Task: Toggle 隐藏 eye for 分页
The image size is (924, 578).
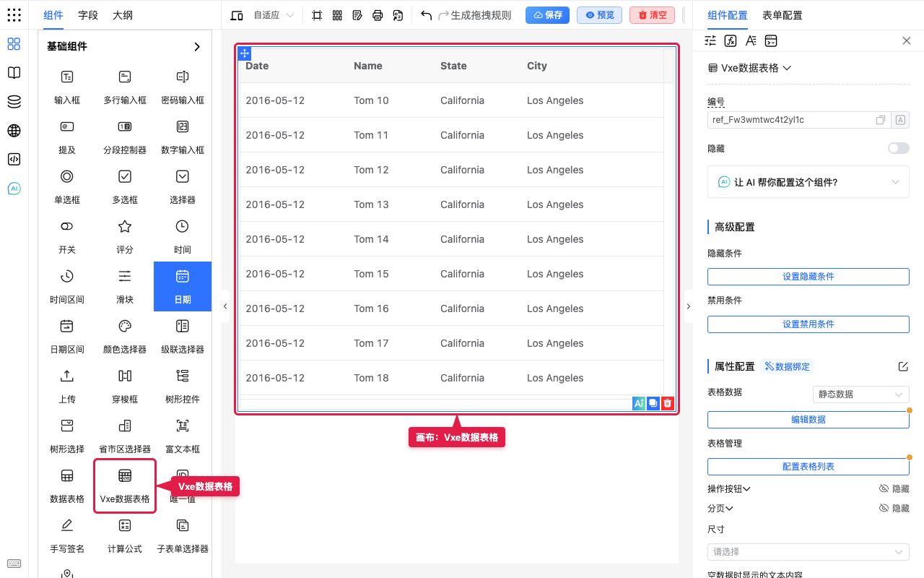Action: 894,508
